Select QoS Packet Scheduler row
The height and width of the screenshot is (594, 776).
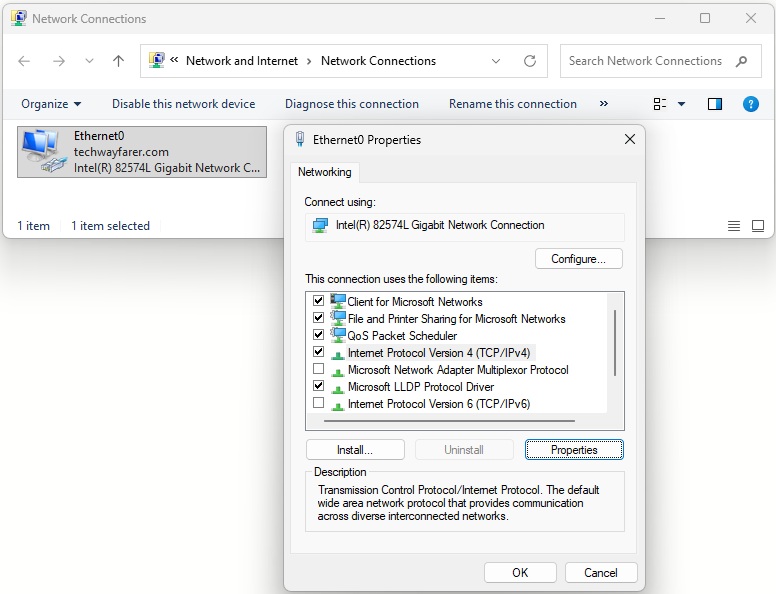[402, 336]
